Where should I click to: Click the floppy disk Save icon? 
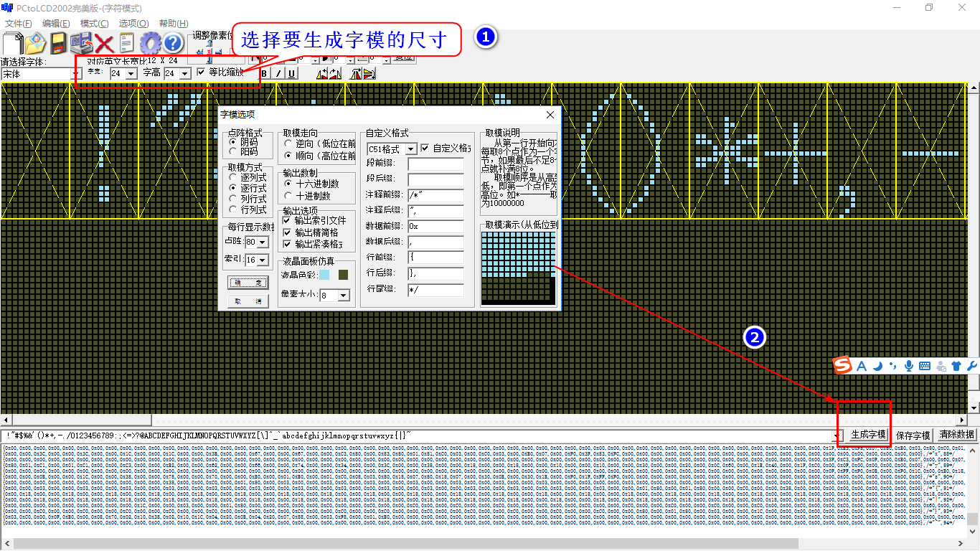tap(58, 44)
